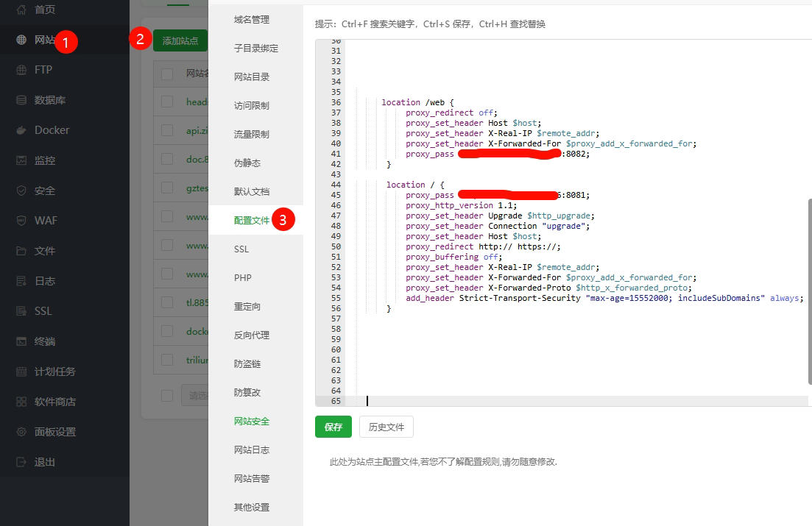812x526 pixels.
Task: Open the WAF panel from the sidebar
Action: (x=42, y=220)
